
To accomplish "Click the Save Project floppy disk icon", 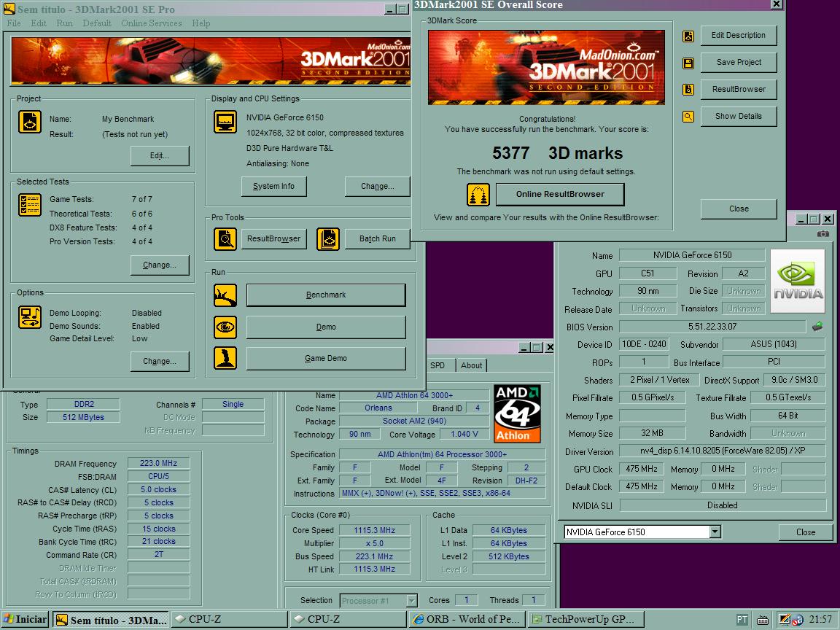I will click(688, 63).
